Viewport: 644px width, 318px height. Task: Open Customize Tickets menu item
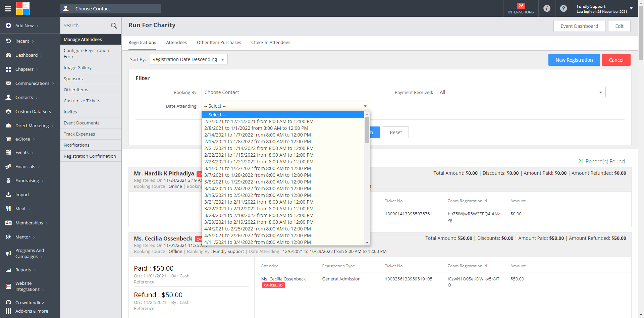(91, 101)
